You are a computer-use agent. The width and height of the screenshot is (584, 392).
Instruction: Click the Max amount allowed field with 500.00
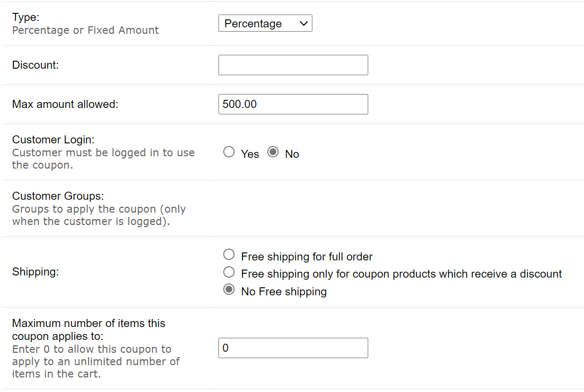(x=293, y=104)
